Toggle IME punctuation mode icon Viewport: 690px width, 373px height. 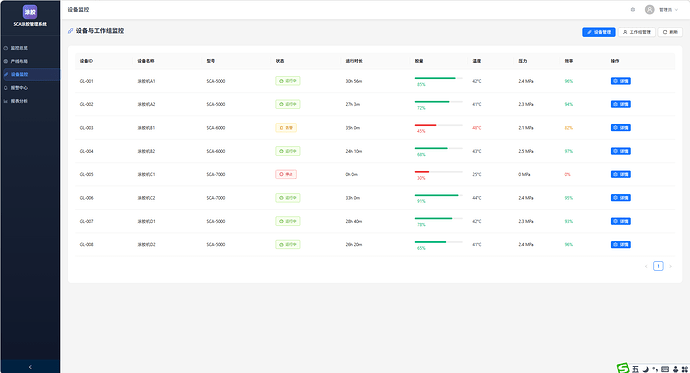click(x=655, y=369)
